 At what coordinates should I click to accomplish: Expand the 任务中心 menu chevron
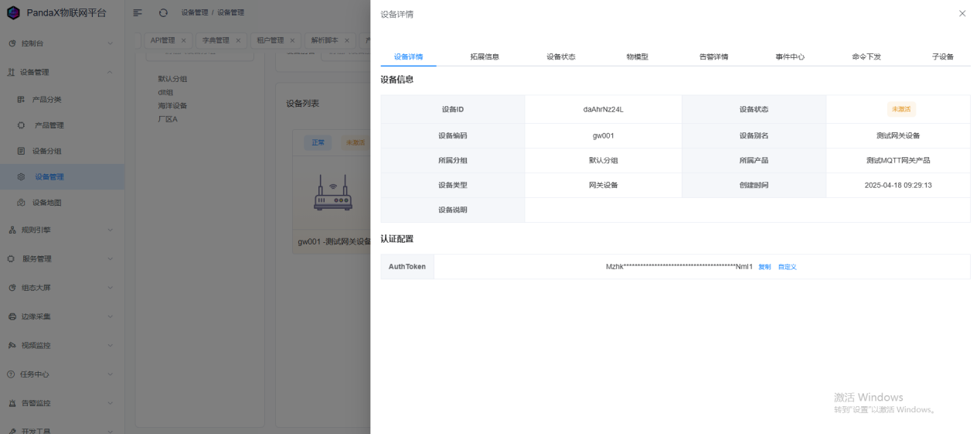tap(110, 374)
